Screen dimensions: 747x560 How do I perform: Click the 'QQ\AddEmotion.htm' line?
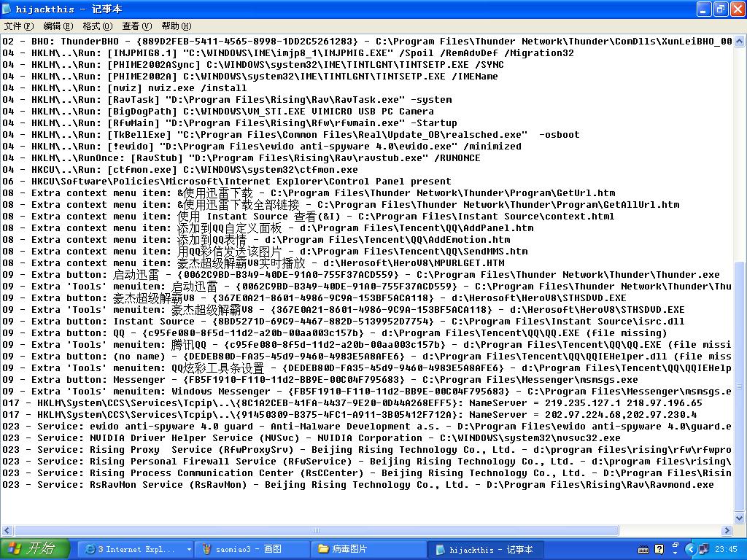(x=256, y=239)
